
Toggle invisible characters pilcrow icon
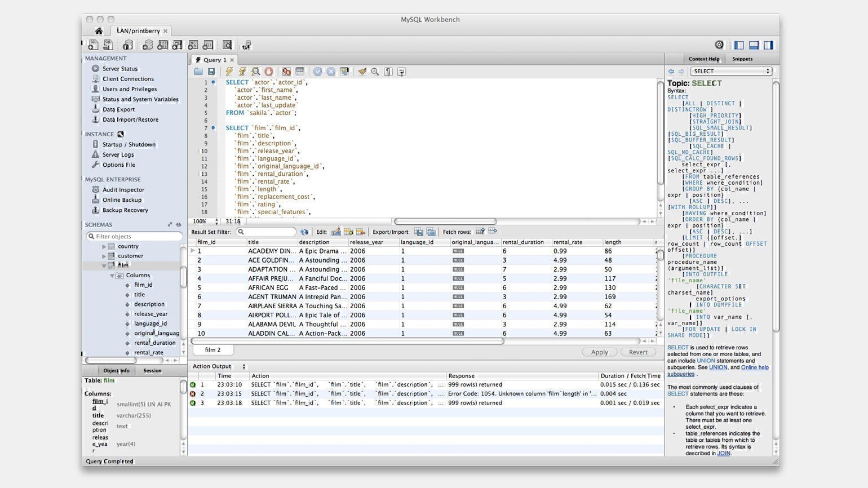[388, 72]
